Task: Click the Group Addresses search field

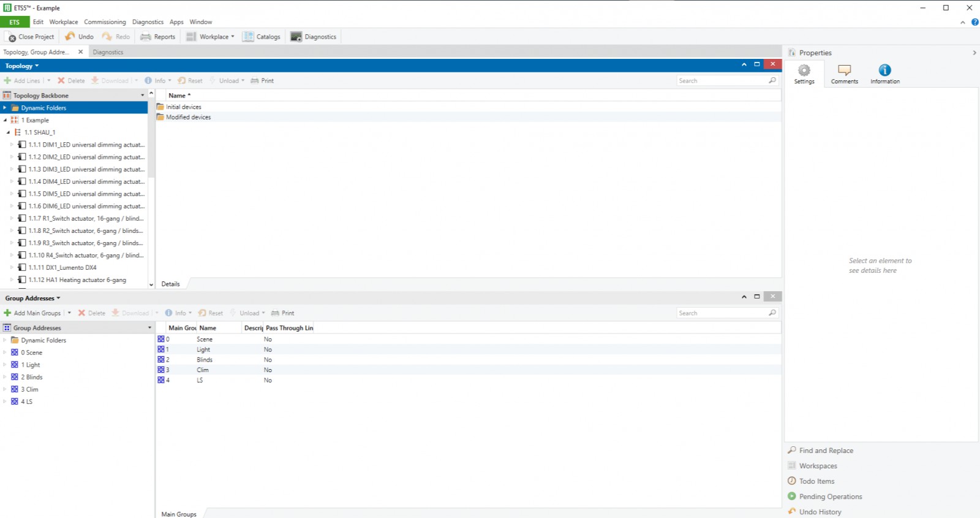Action: click(x=722, y=313)
